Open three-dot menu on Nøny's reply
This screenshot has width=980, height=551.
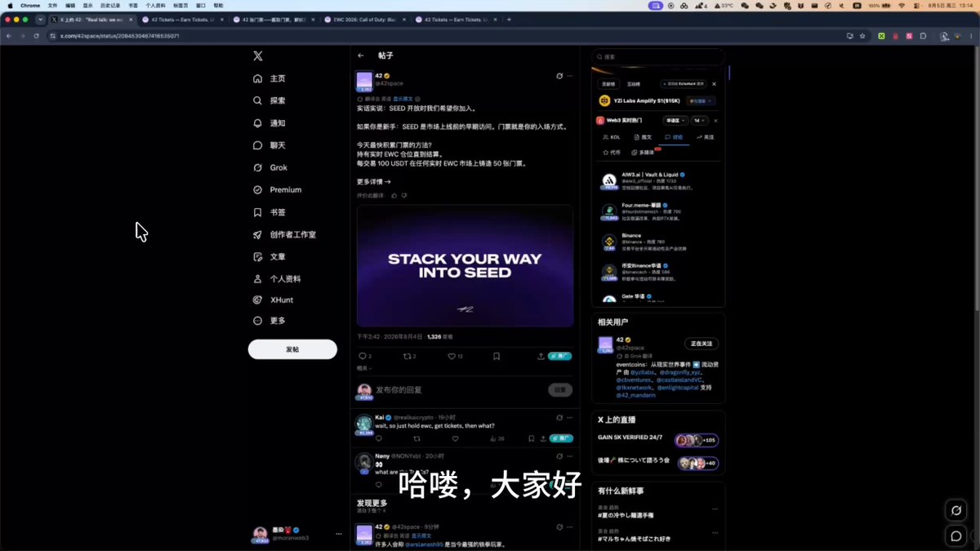pyautogui.click(x=569, y=455)
